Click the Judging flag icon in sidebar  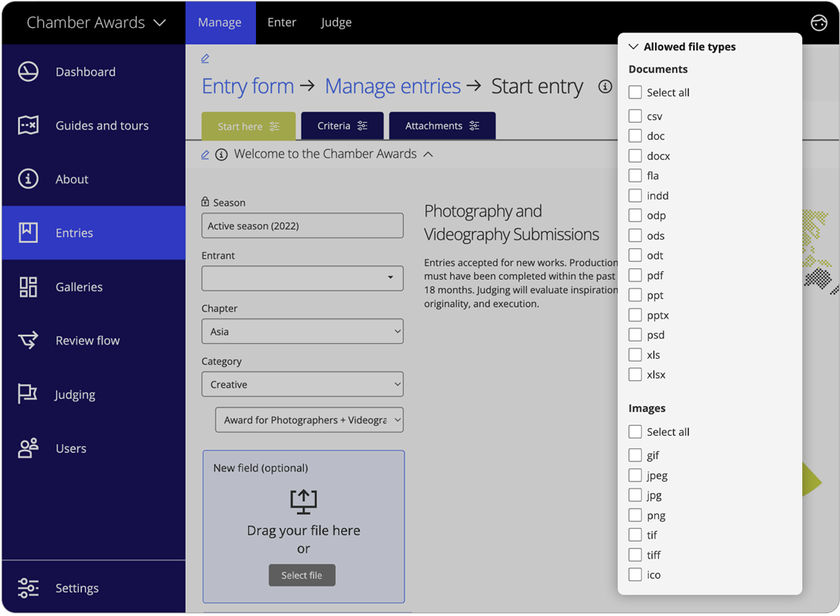28,394
